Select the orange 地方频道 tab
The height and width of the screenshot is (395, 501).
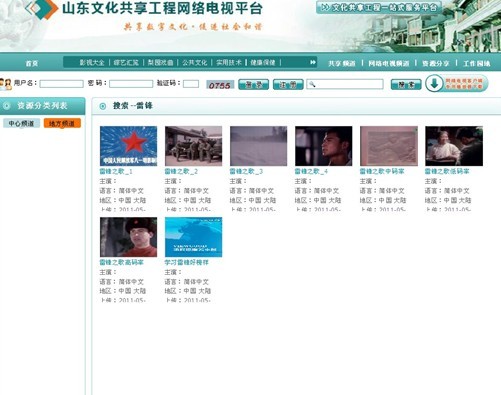pyautogui.click(x=62, y=124)
